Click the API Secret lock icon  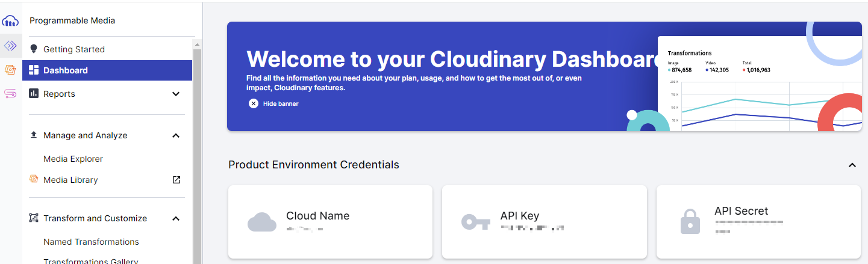690,221
